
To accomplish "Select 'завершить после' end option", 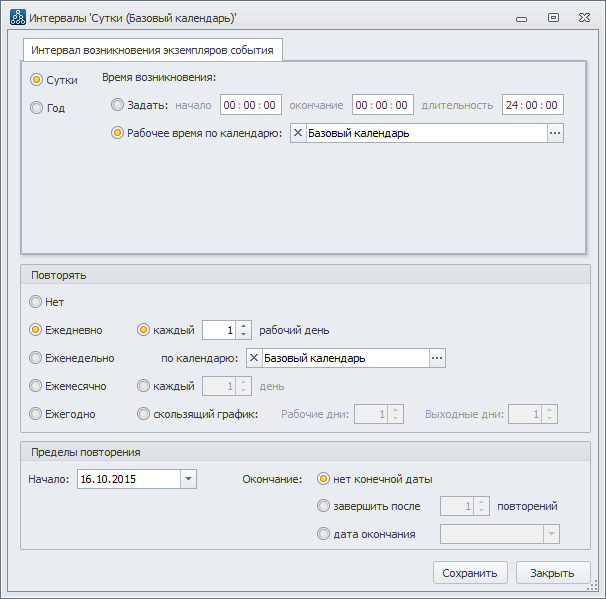I will pyautogui.click(x=323, y=506).
